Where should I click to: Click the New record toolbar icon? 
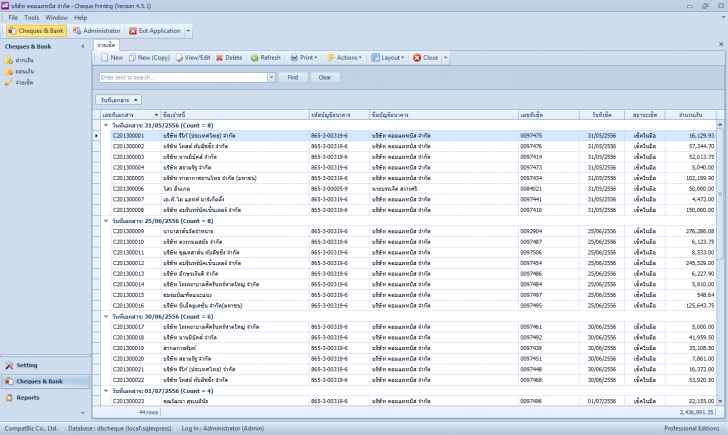pos(111,58)
